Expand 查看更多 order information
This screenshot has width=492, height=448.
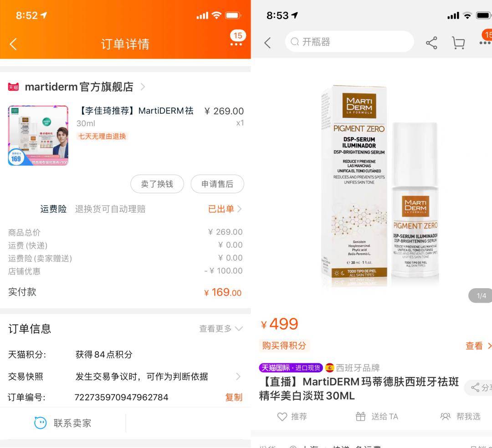221,329
